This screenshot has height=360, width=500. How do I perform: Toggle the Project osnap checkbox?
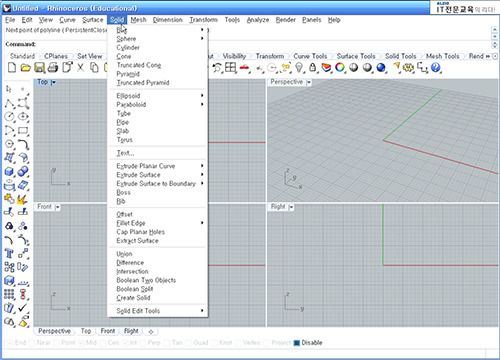coord(267,343)
